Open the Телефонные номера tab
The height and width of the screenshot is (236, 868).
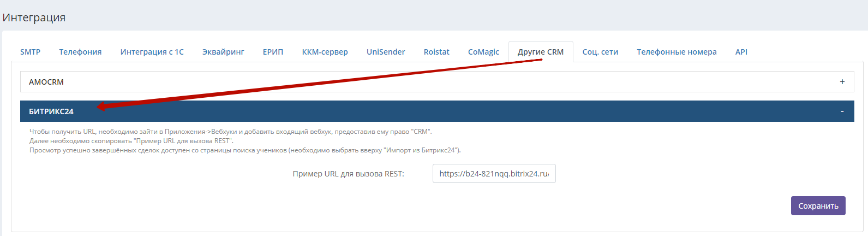677,52
